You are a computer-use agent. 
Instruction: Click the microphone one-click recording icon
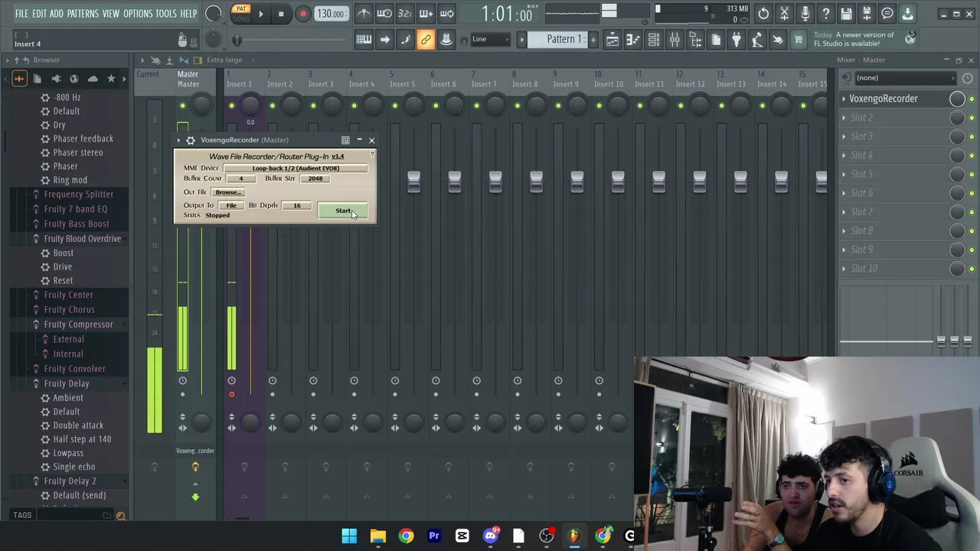805,14
